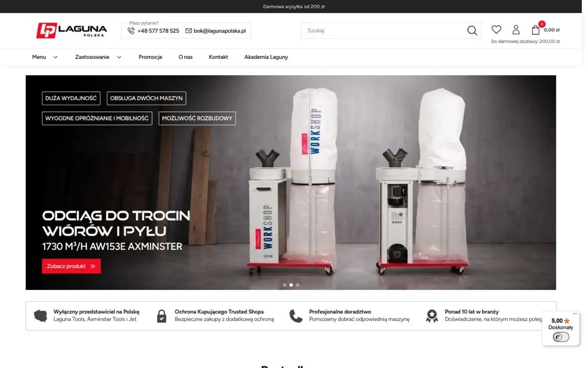Click the Do darmowej dostawy: 200,00 zł text
Screen dimensions: 588x368
point(525,42)
